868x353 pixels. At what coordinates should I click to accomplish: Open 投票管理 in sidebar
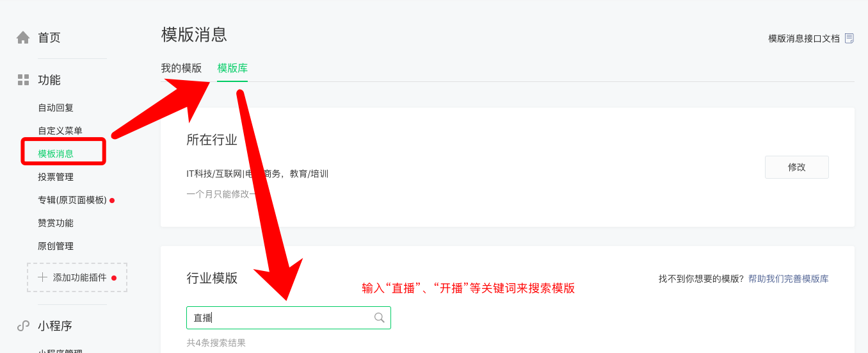[56, 177]
